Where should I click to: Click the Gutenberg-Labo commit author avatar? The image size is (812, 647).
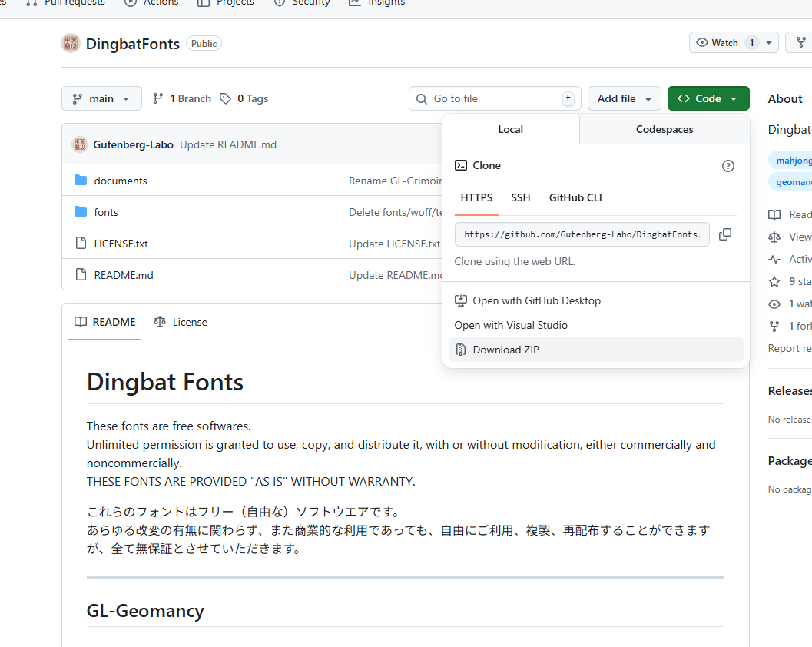pyautogui.click(x=80, y=144)
